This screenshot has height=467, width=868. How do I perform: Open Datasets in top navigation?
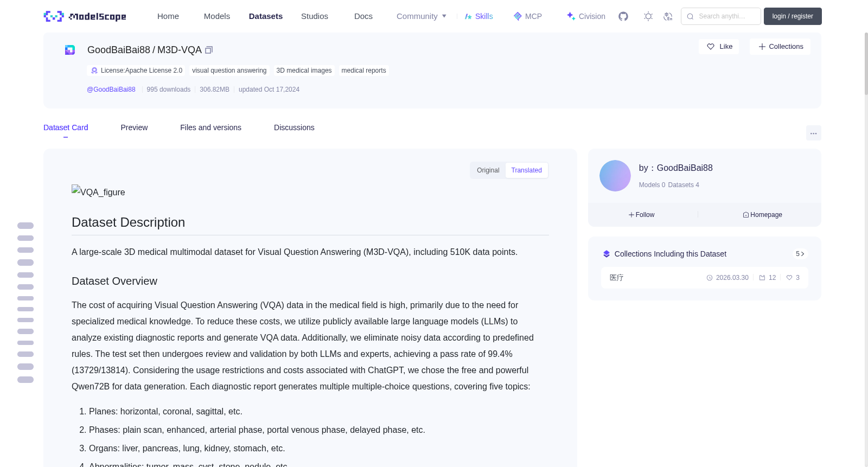tap(266, 16)
